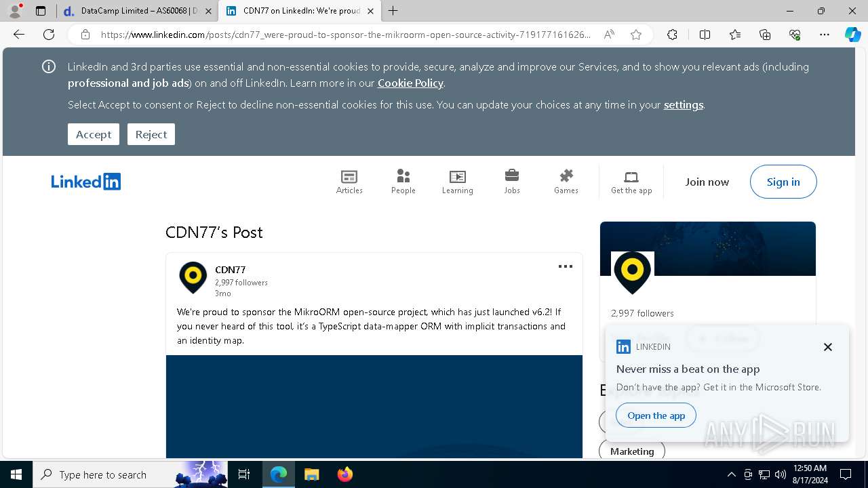Open the Favorites list icon
Image resolution: width=868 pixels, height=488 pixels.
pyautogui.click(x=735, y=35)
